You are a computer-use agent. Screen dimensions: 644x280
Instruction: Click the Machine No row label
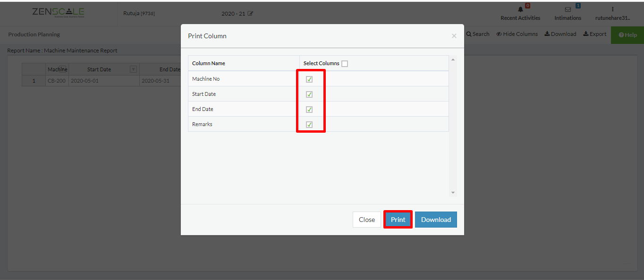click(206, 79)
